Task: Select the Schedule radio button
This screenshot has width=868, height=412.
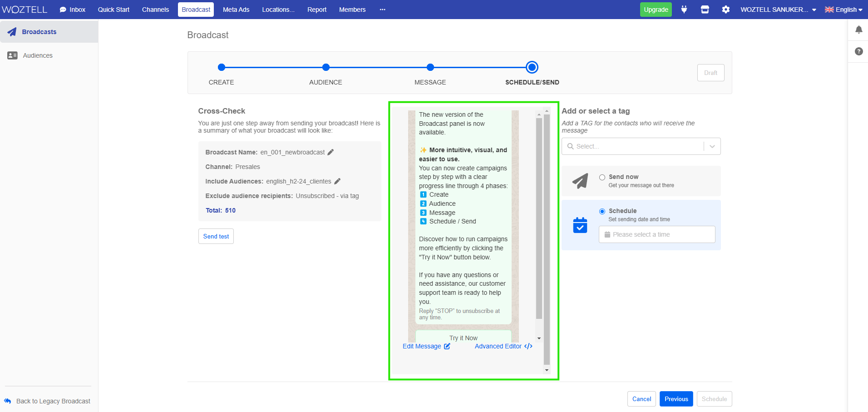Action: (602, 211)
